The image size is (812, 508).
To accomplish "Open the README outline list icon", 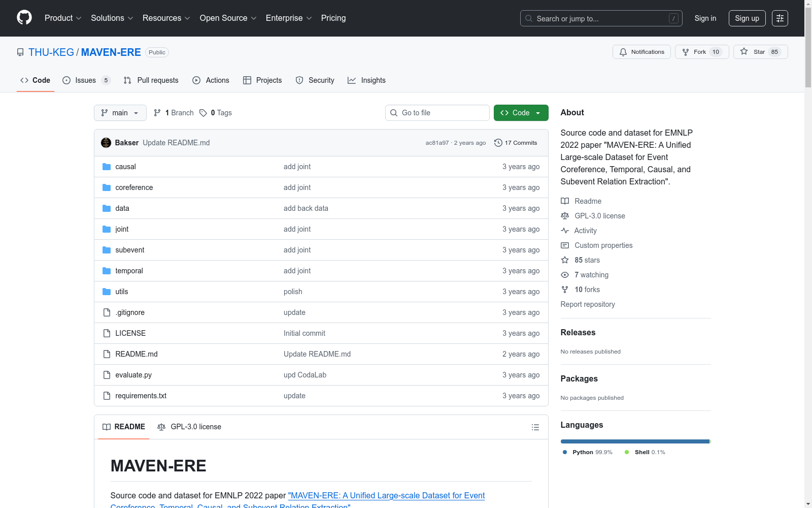I will pos(535,427).
